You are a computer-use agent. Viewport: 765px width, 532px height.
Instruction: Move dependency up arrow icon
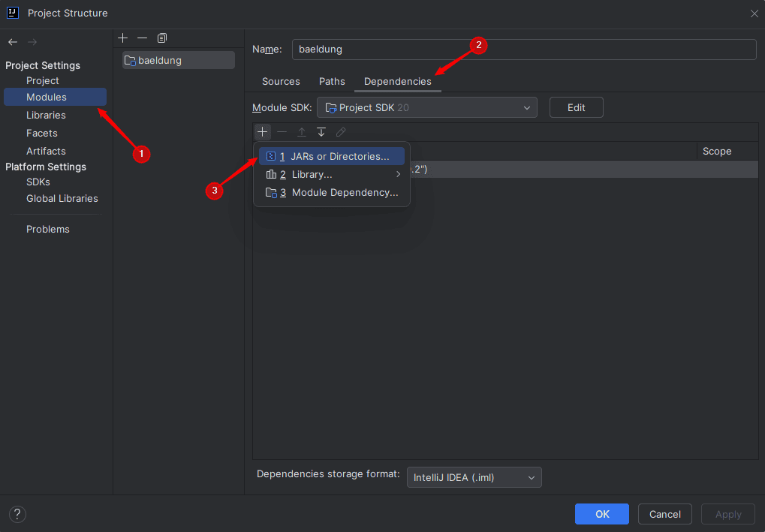(302, 131)
